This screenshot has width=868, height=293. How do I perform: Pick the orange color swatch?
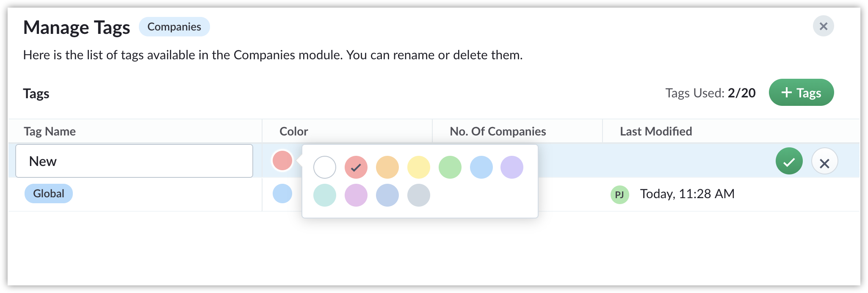(387, 167)
